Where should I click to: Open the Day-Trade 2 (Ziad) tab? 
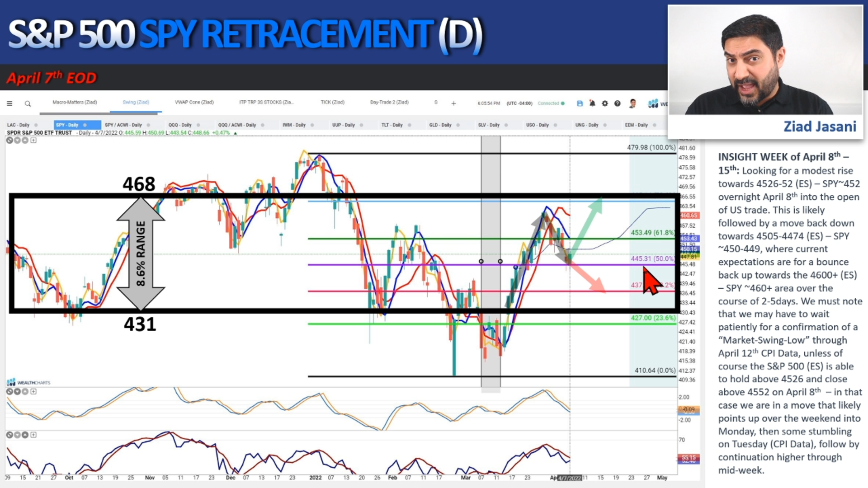pos(389,102)
